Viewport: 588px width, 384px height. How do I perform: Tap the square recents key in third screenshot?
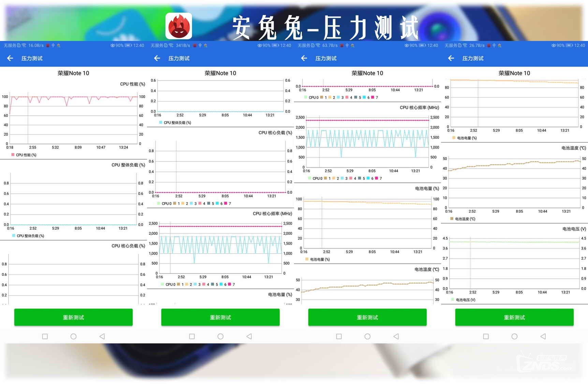339,336
